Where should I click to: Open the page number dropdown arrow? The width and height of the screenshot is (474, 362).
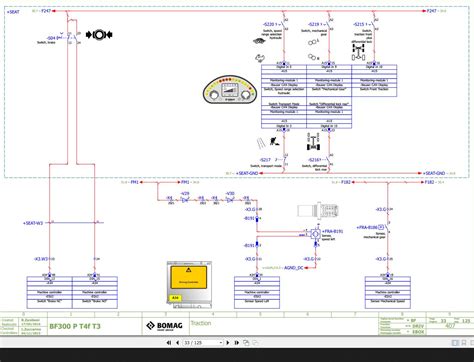pyautogui.click(x=221, y=343)
